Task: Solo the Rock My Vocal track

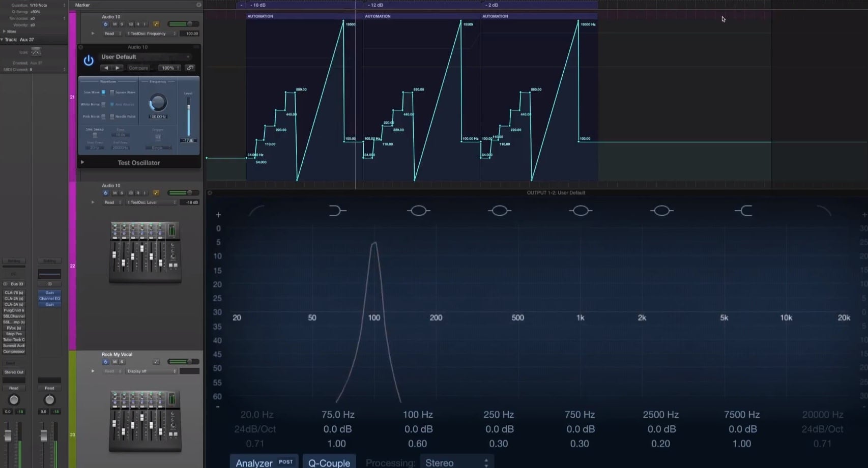Action: [122, 362]
